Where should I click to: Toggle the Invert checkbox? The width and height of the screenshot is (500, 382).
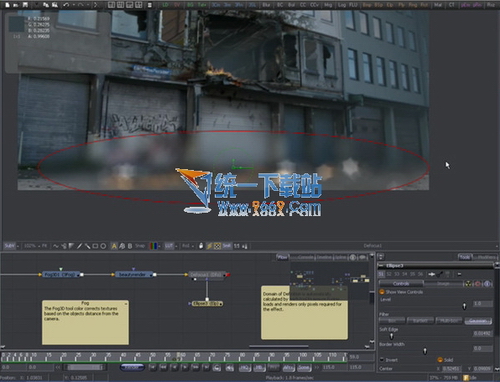(382, 360)
